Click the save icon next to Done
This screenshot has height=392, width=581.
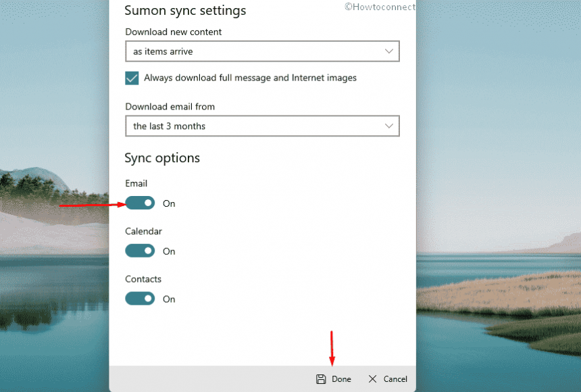tap(322, 379)
